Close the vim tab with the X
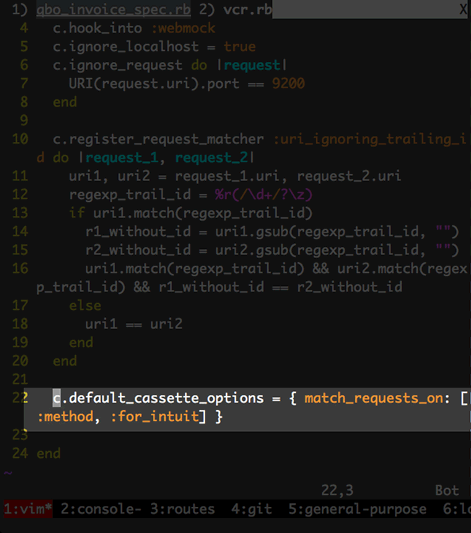 point(463,9)
